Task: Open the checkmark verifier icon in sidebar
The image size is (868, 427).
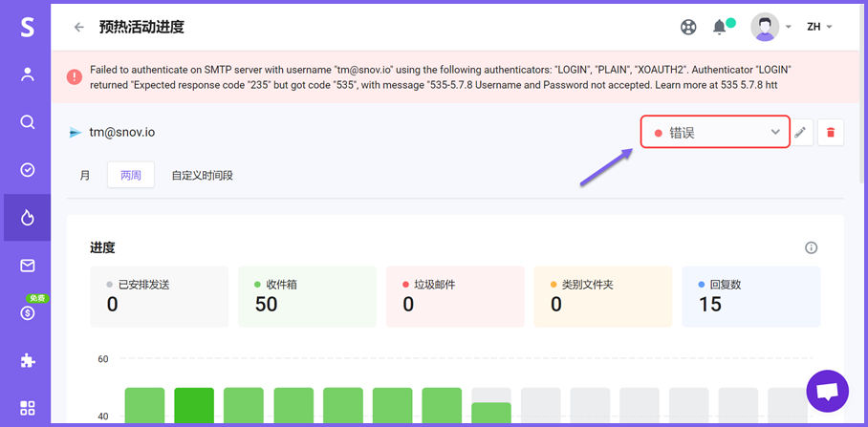Action: tap(27, 170)
